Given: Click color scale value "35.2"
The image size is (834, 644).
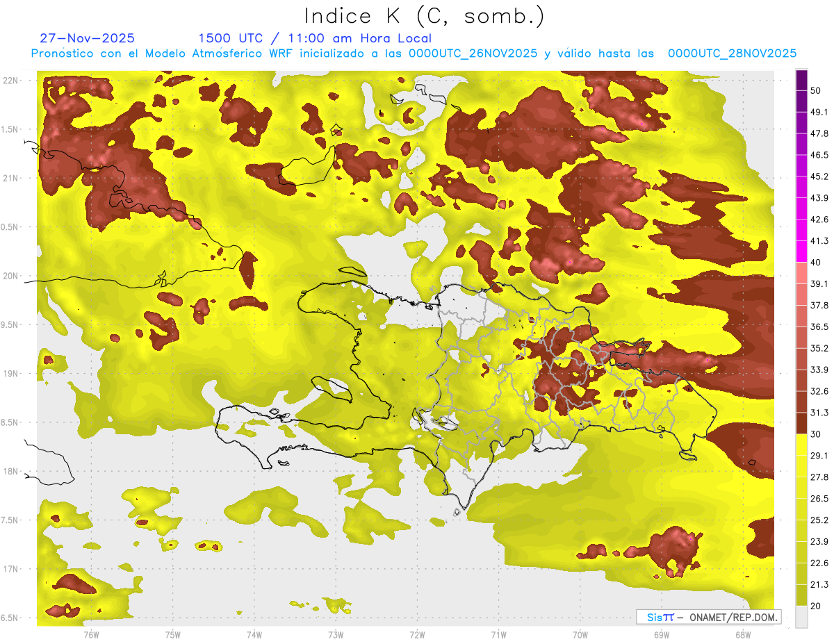Looking at the screenshot, I should point(819,348).
